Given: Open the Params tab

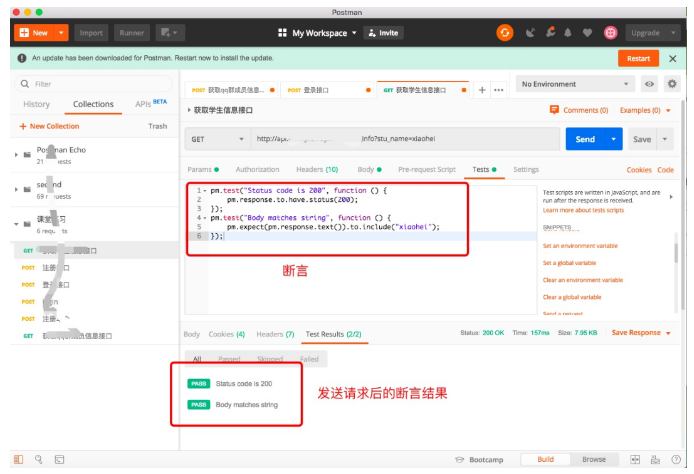Looking at the screenshot, I should pyautogui.click(x=203, y=170).
